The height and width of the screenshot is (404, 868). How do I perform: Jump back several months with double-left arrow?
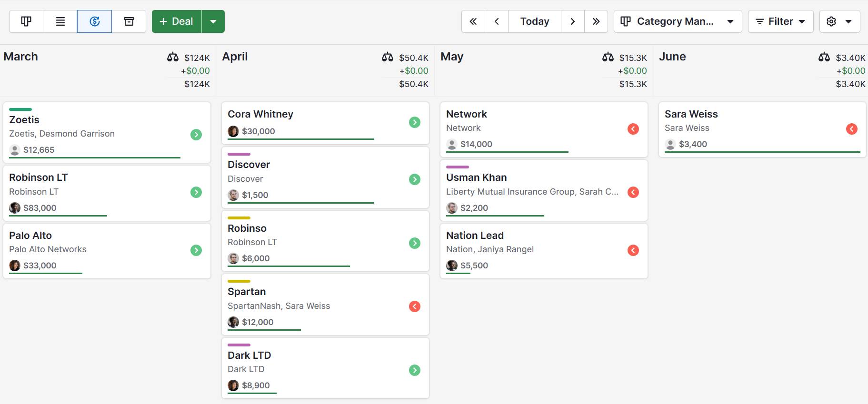[473, 21]
